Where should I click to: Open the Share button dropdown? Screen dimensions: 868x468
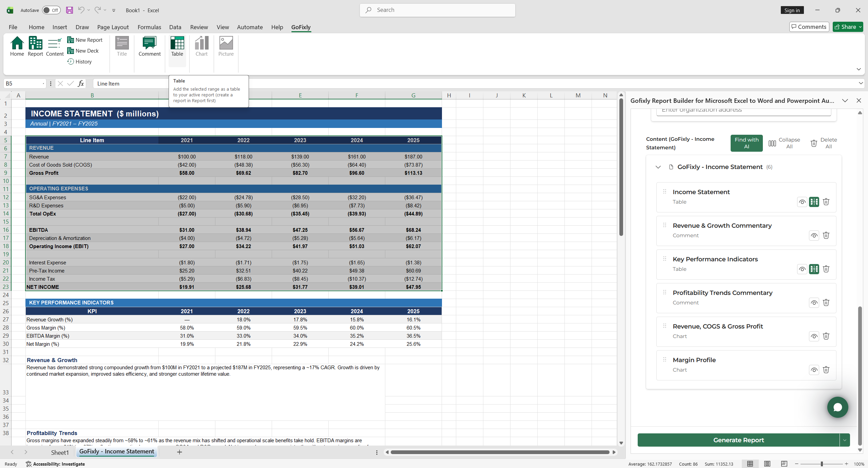tap(860, 27)
